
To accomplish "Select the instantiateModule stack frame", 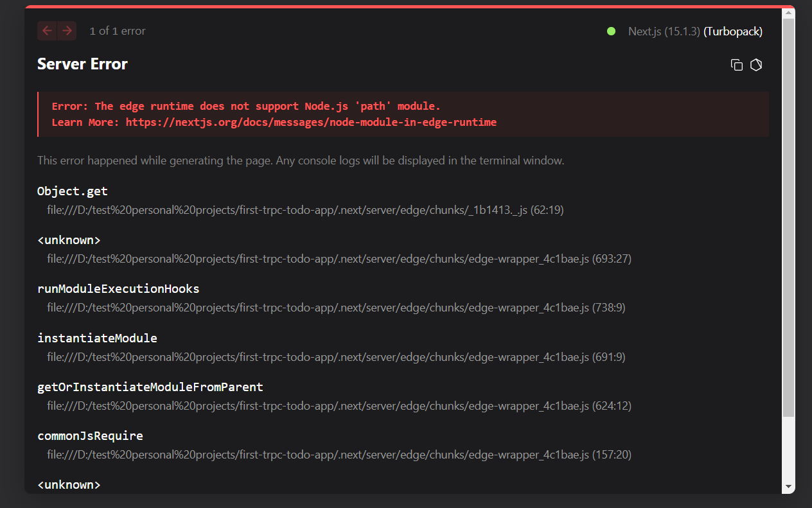I will tap(97, 338).
